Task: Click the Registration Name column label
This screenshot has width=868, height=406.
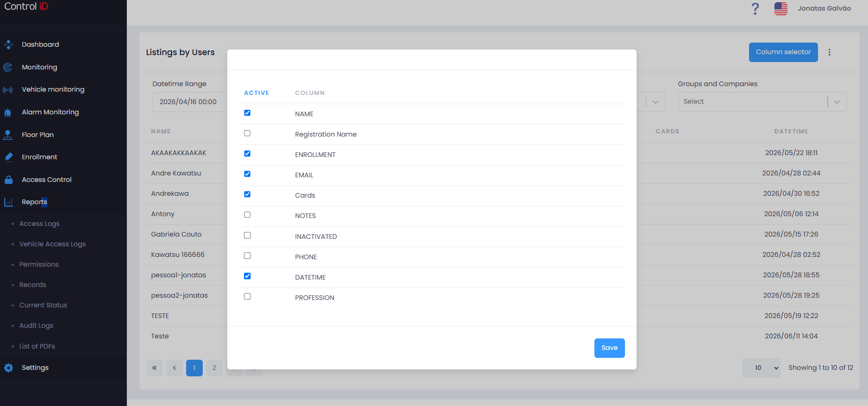Action: [x=326, y=134]
